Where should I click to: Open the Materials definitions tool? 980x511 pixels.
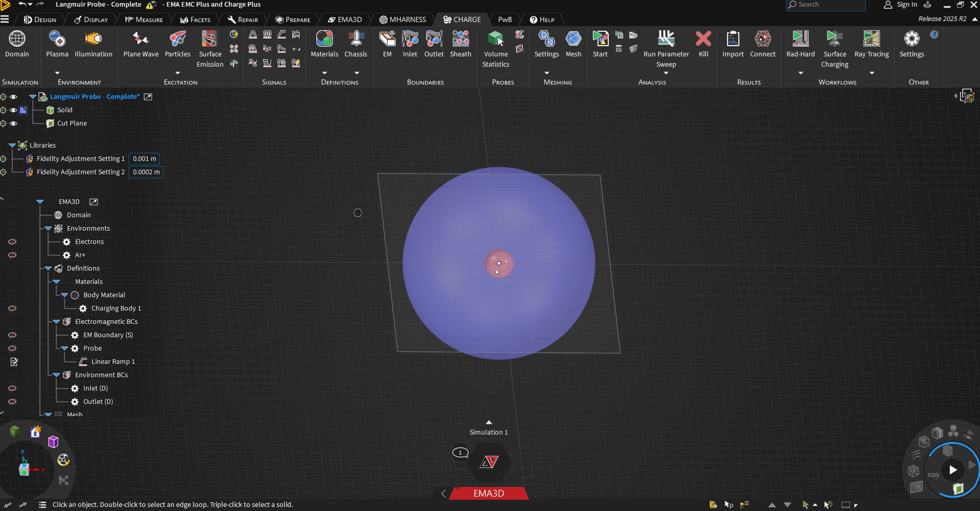(324, 39)
